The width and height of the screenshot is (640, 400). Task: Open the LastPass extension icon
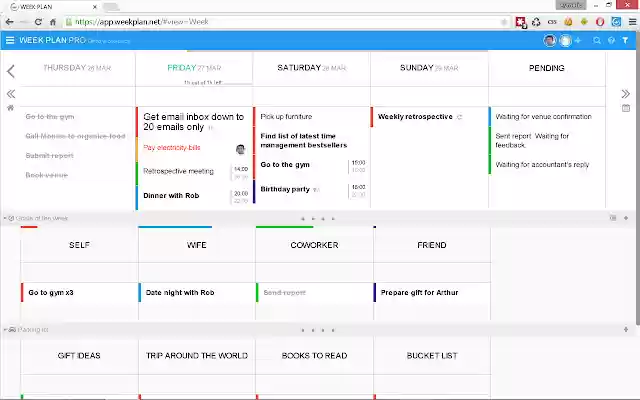pyautogui.click(x=520, y=22)
